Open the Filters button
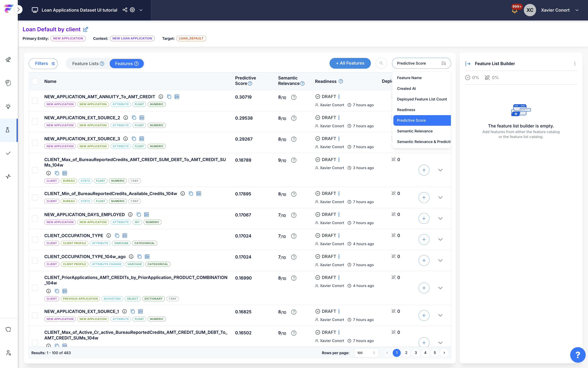This screenshot has width=588, height=368. pos(43,64)
